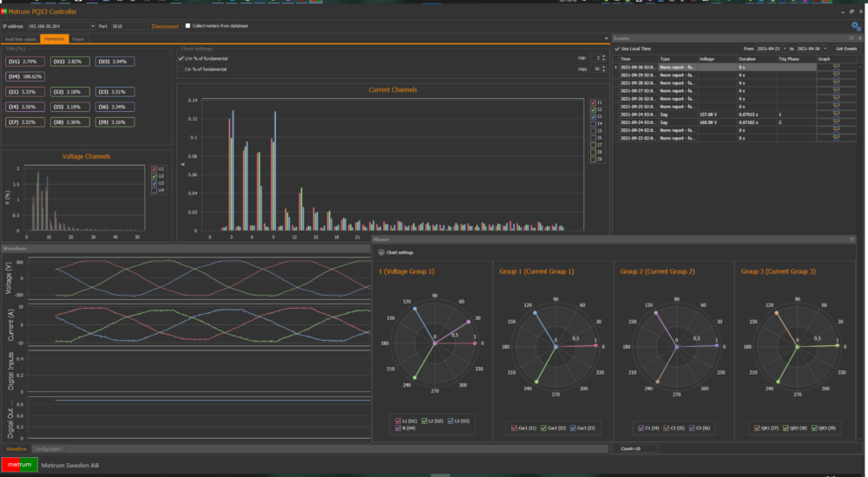Click the Metrum app icon in the title bar

tap(3, 11)
